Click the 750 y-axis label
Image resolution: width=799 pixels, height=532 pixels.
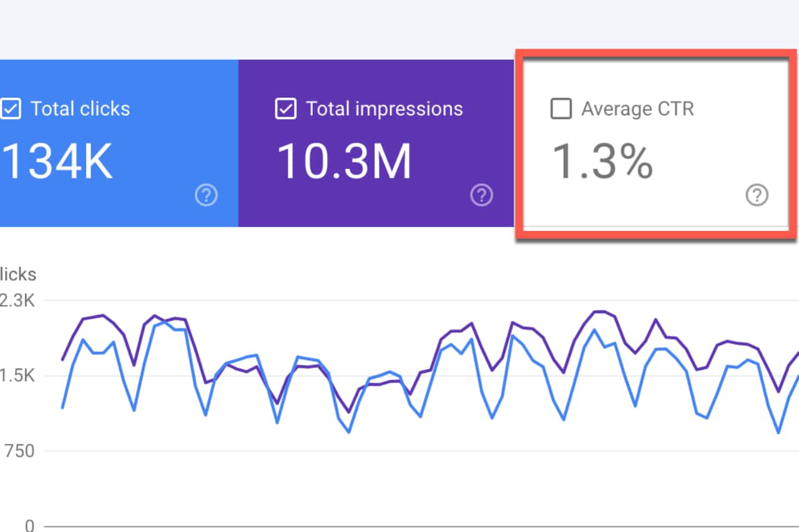pos(17,451)
